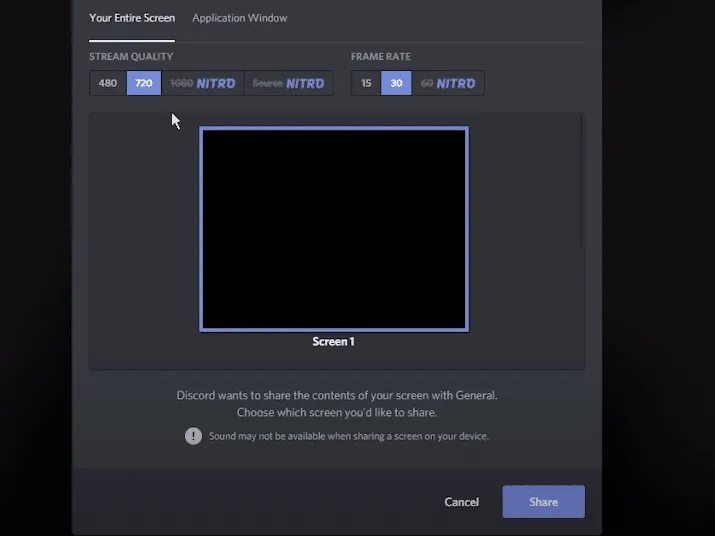The width and height of the screenshot is (715, 536).
Task: Cancel the screen share dialog
Action: [x=461, y=502]
